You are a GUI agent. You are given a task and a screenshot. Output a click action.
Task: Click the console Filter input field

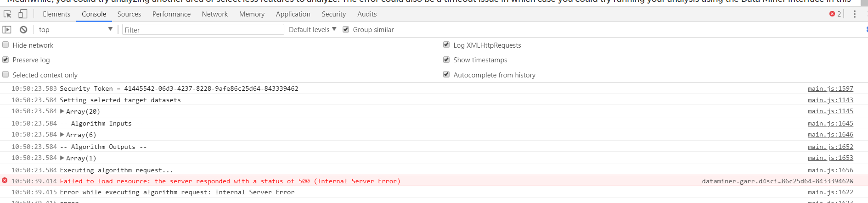coord(203,30)
